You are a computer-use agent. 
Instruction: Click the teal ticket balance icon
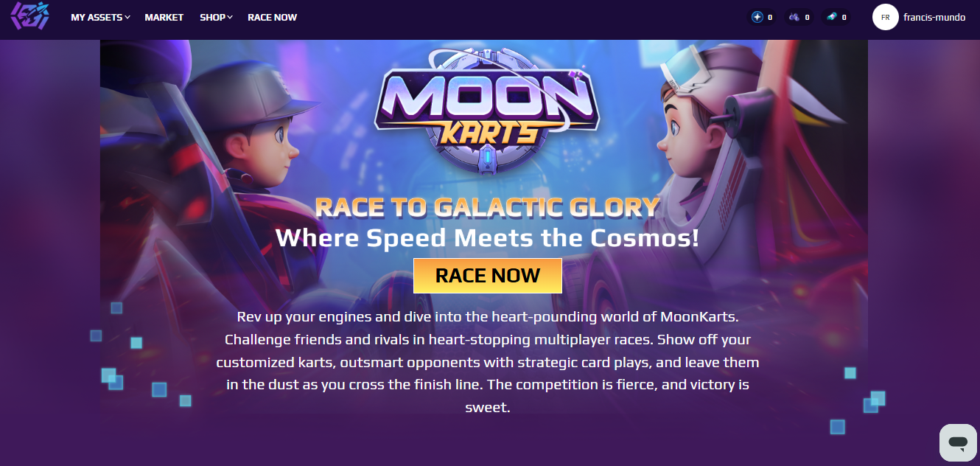tap(831, 17)
